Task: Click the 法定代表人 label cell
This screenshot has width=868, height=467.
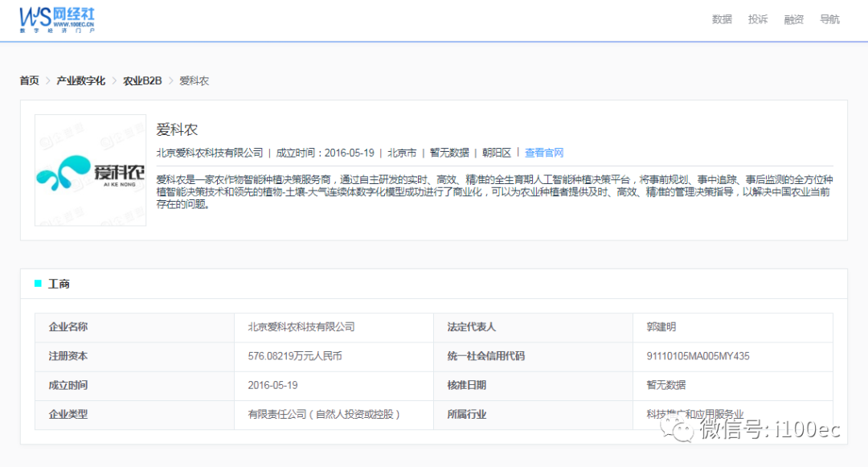Action: (x=533, y=328)
